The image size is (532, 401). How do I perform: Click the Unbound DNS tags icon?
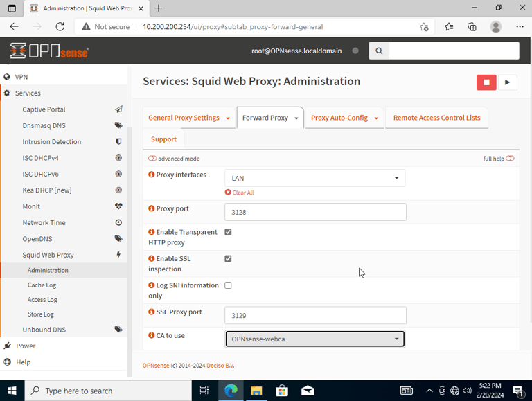click(x=118, y=330)
